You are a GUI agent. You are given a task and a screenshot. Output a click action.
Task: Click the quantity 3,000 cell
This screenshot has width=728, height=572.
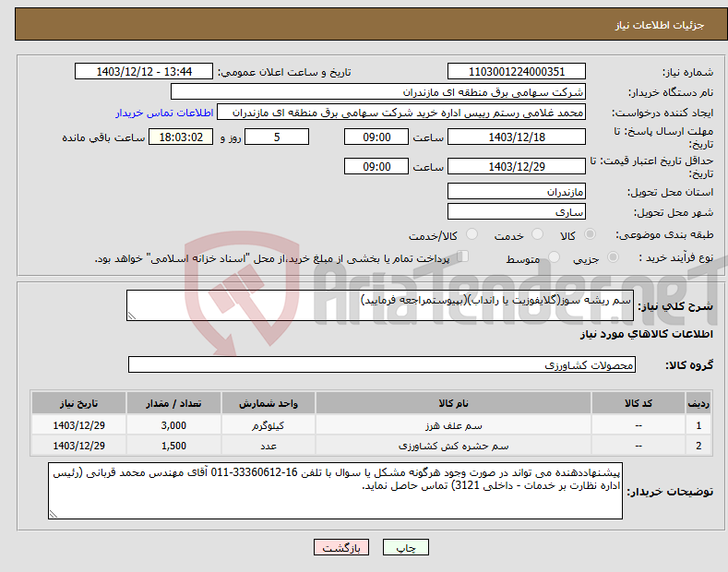pos(173,424)
